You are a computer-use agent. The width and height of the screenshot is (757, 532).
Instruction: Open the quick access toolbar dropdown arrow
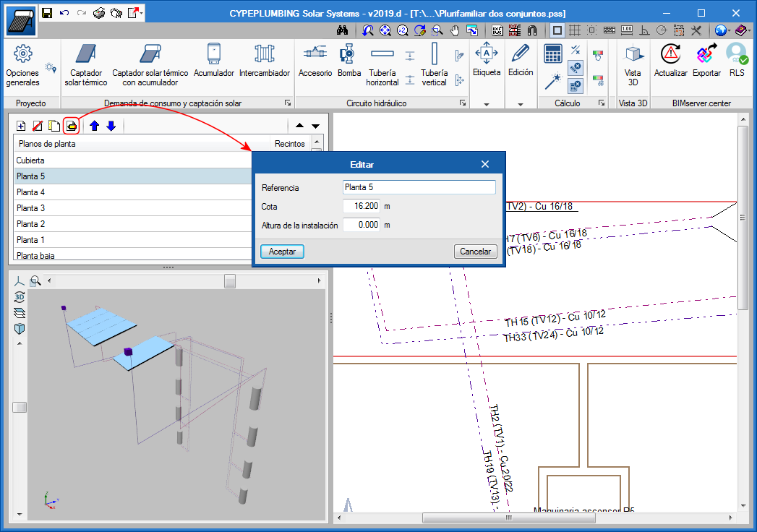[x=142, y=13]
